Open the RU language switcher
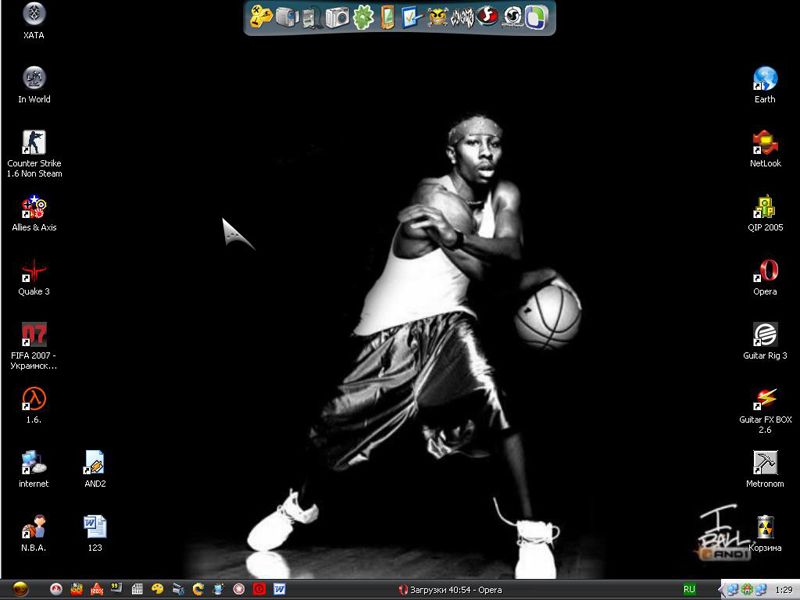The image size is (800, 600). (x=689, y=590)
